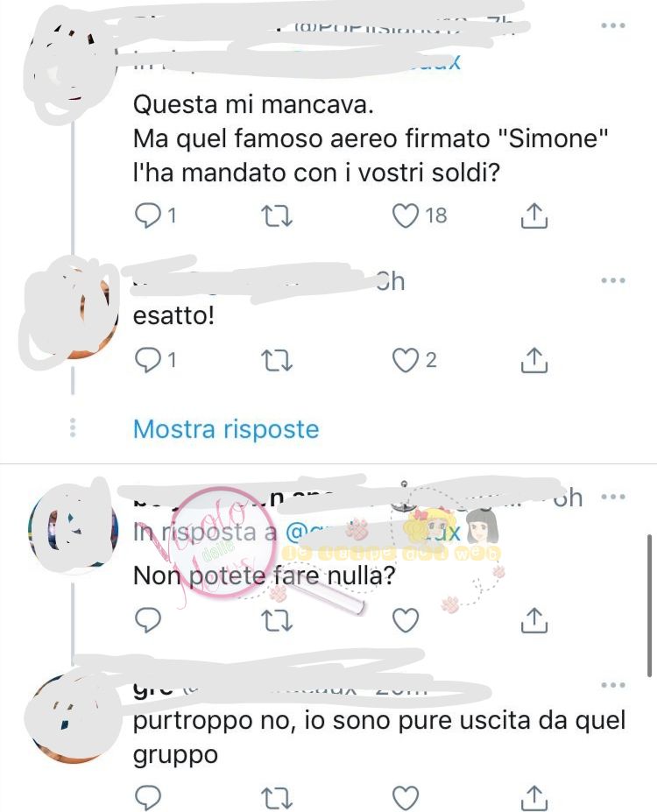Viewport: 657px width, 812px height.
Task: Like the "esatto!" tweet
Action: click(x=405, y=360)
